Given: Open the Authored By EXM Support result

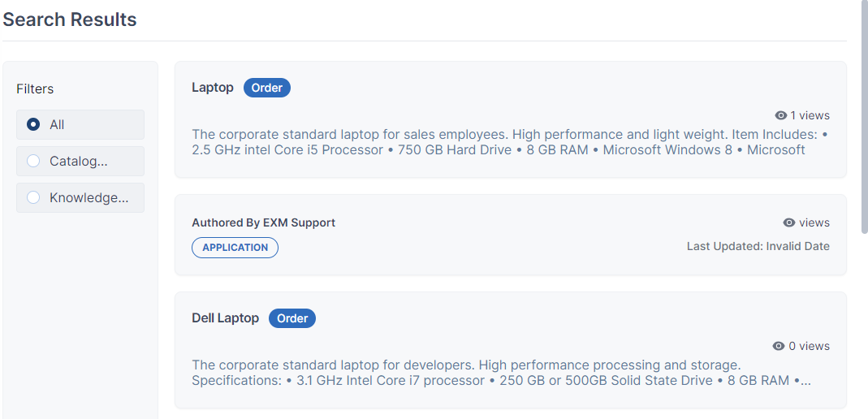Looking at the screenshot, I should pos(264,222).
